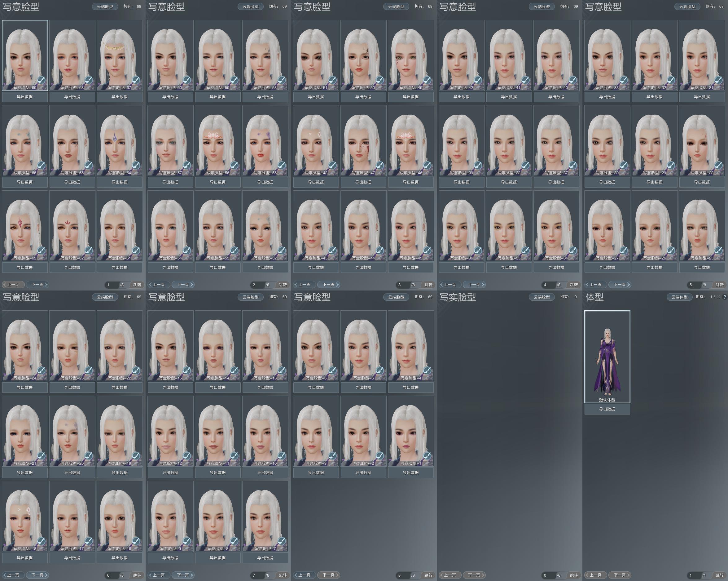This screenshot has width=728, height=581.
Task: Click the brush edit icon on 写意脸型-68
Action: 89,80
